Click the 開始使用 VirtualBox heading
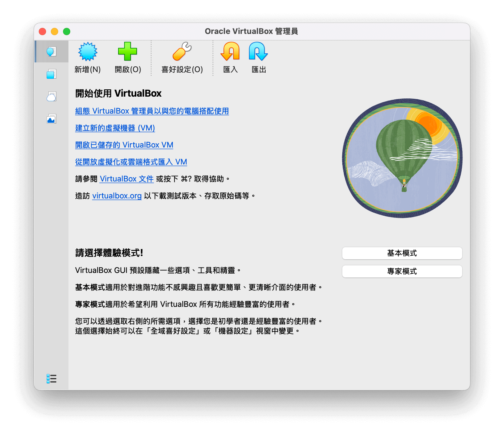 (x=118, y=93)
